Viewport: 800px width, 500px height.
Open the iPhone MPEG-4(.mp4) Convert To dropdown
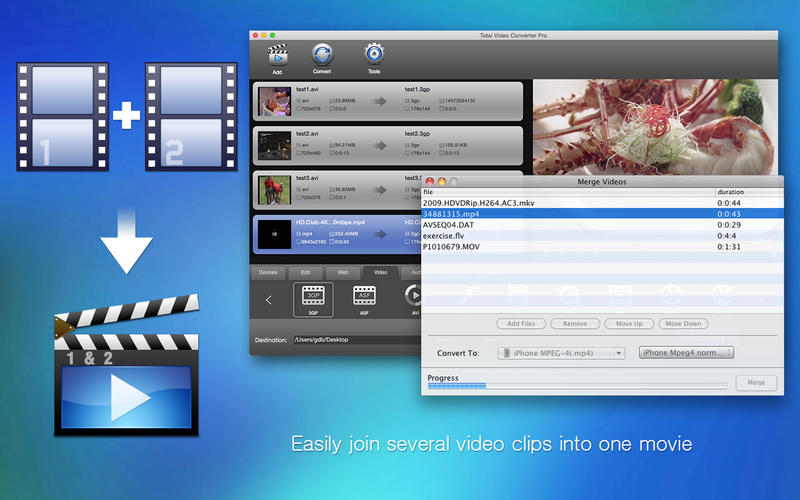click(561, 353)
